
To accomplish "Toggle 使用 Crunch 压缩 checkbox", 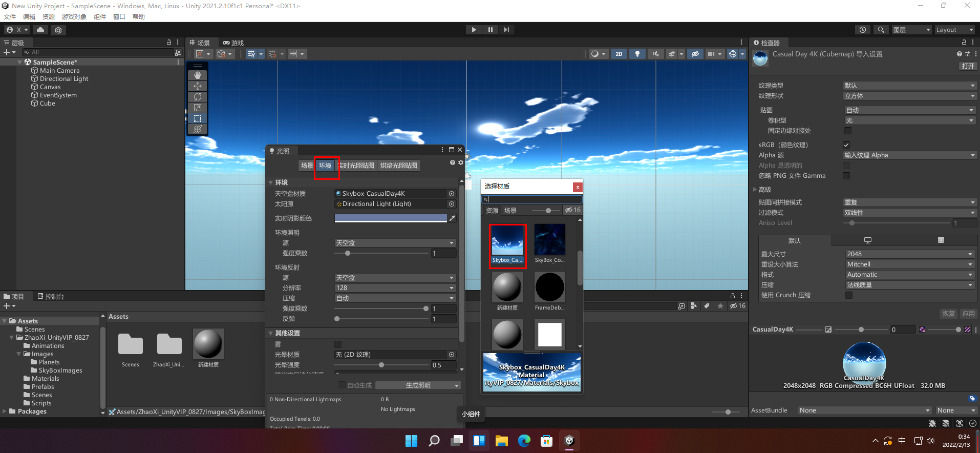I will [849, 295].
